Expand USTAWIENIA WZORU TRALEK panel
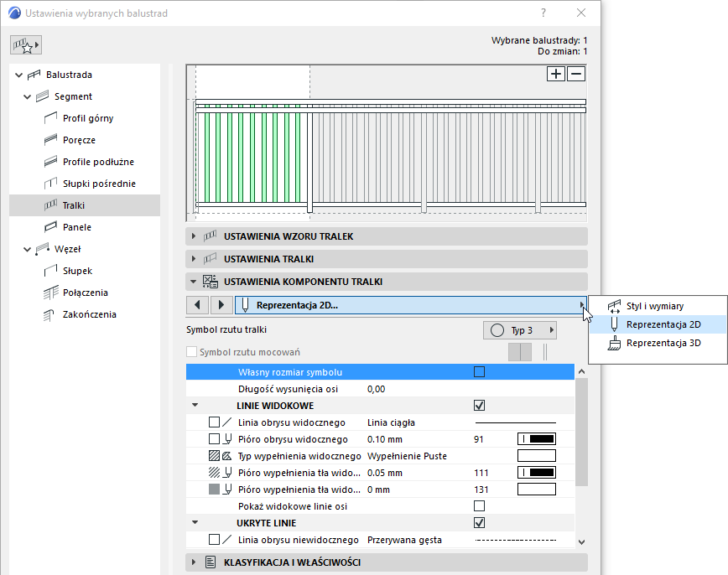Screen dimensions: 728x575 coord(194,236)
